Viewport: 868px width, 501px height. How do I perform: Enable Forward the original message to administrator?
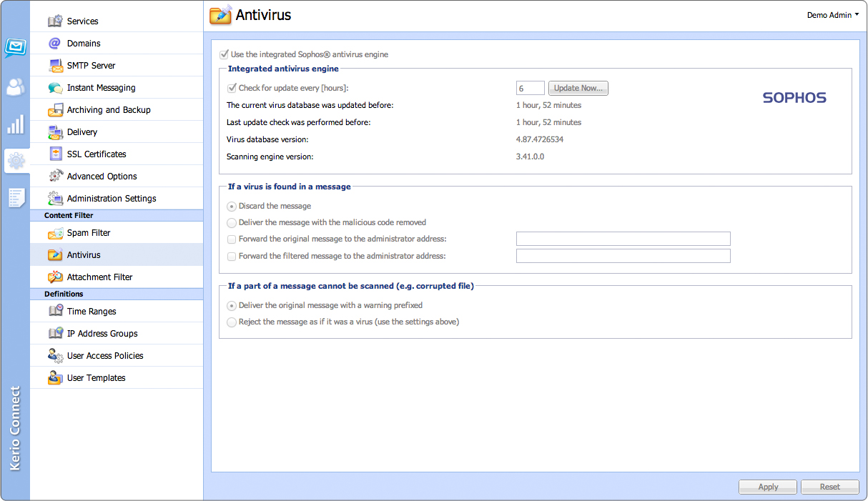pyautogui.click(x=232, y=239)
